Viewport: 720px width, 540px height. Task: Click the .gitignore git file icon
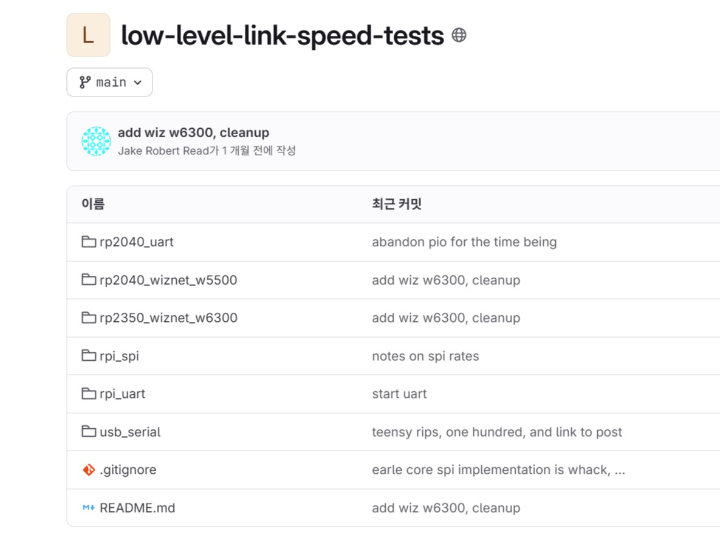click(x=89, y=470)
